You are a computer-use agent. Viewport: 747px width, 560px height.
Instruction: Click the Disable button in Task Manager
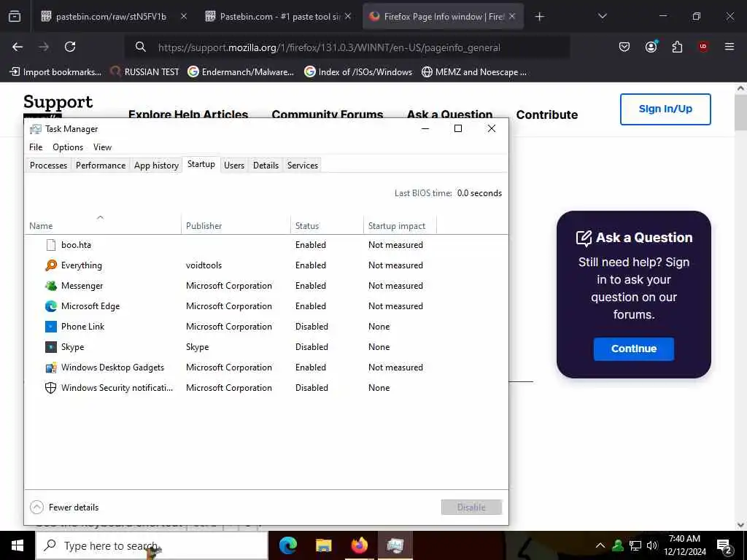pos(471,507)
